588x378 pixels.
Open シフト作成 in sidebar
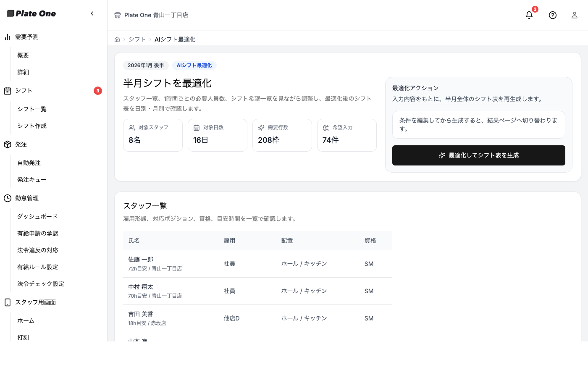tap(32, 126)
